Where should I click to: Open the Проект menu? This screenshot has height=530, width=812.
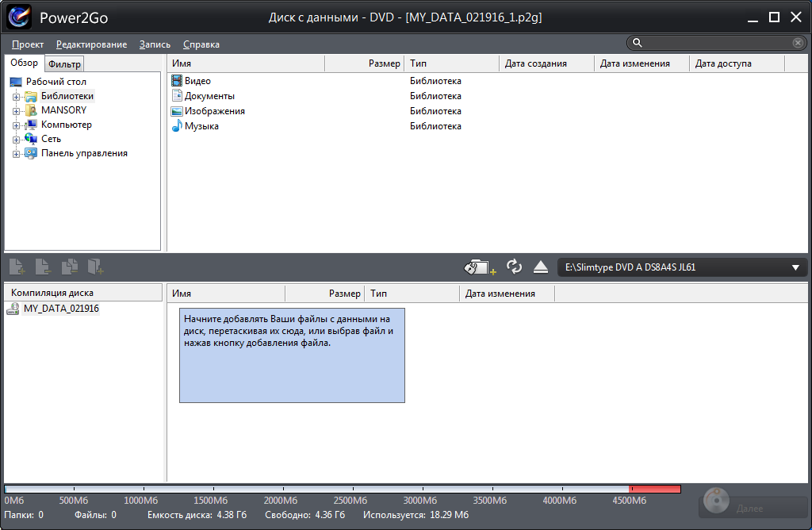point(28,44)
